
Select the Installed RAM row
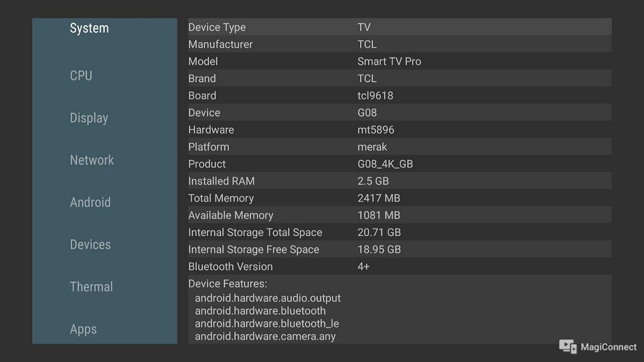tap(399, 181)
